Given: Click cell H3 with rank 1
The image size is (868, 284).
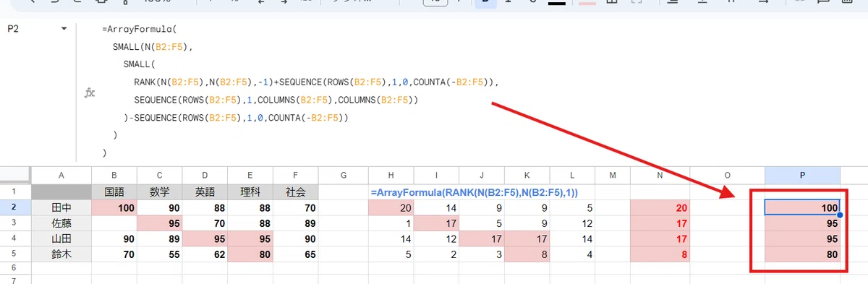Looking at the screenshot, I should coord(391,223).
